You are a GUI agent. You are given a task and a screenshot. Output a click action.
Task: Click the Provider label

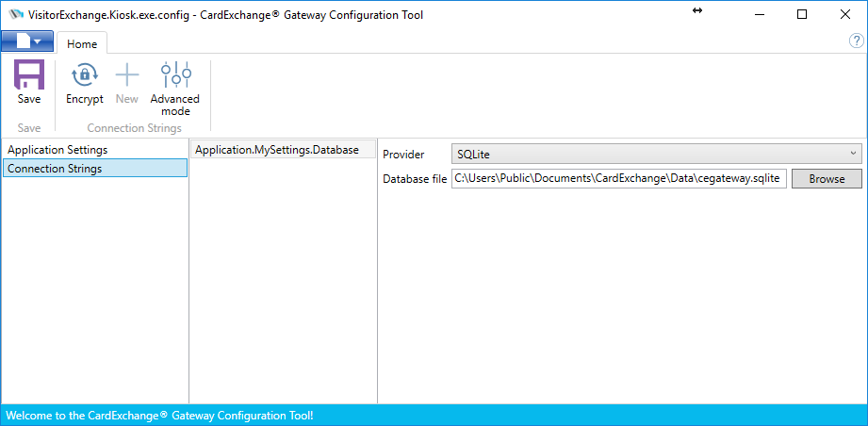click(403, 155)
